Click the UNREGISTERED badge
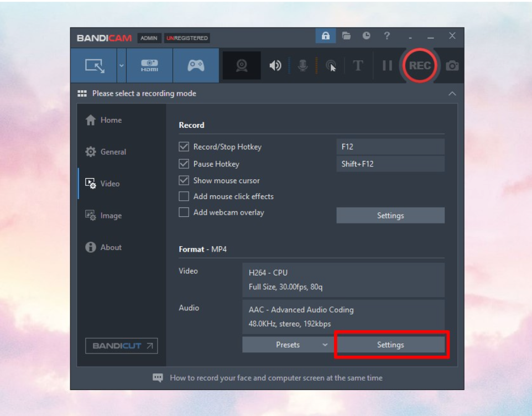This screenshot has height=416, width=532. pos(187,38)
